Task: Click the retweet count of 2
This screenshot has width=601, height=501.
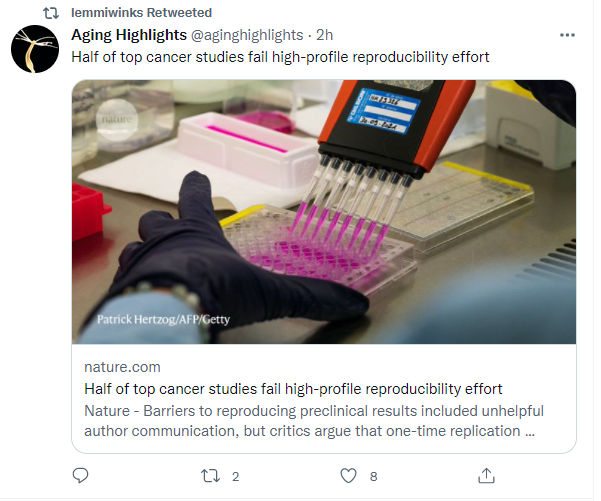Action: (x=235, y=477)
